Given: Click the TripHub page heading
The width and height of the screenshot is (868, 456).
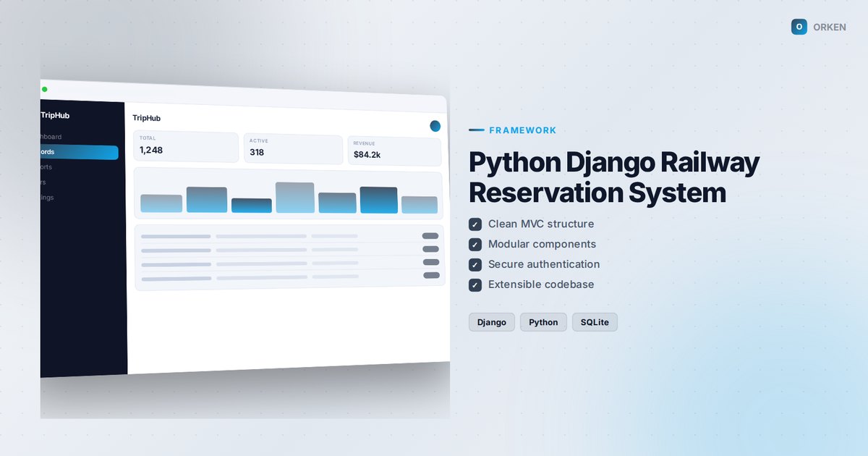Looking at the screenshot, I should pyautogui.click(x=147, y=118).
